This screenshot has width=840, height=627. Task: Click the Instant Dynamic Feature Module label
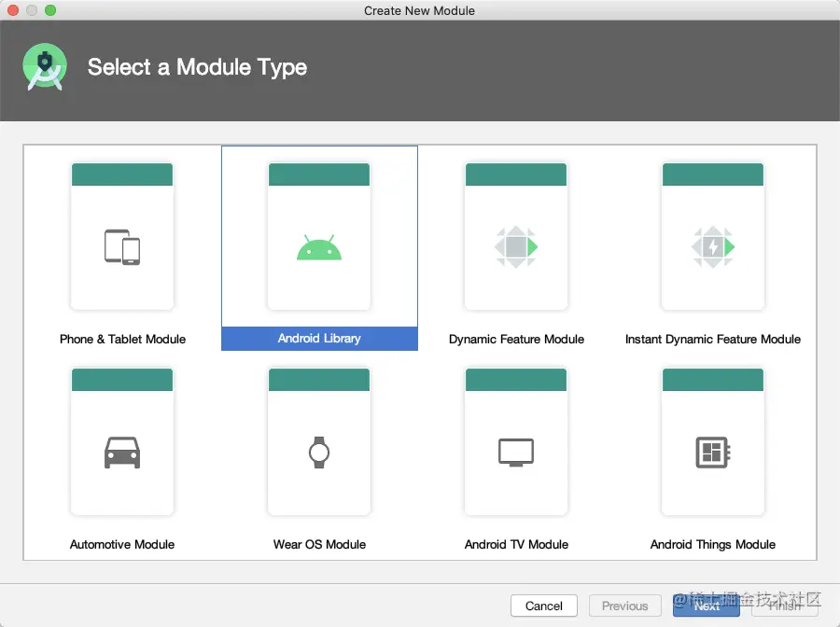[x=713, y=339]
